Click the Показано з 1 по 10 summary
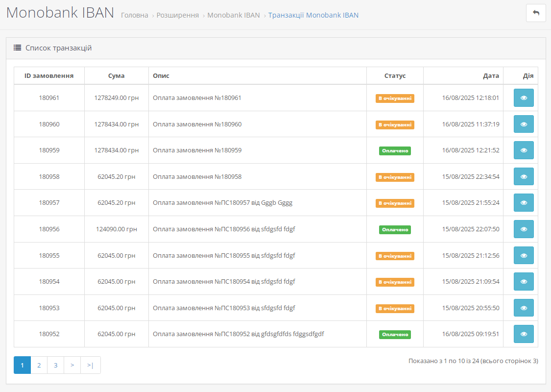Viewport: 551px width, 392px height. coord(473,361)
